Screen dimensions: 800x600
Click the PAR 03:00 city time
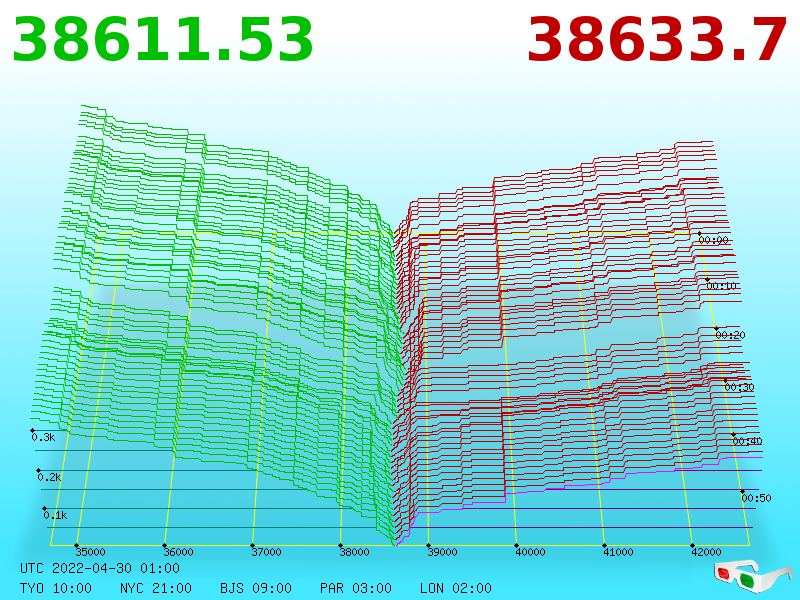pos(356,588)
